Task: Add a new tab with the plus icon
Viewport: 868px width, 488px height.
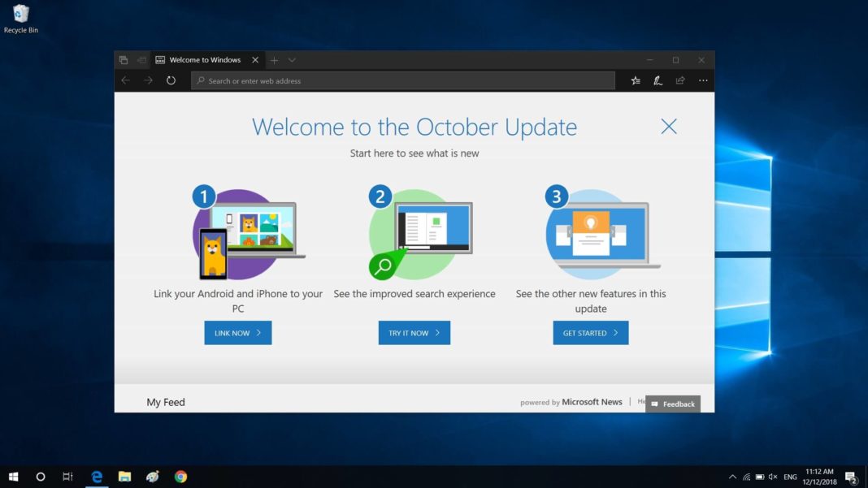Action: click(x=274, y=60)
